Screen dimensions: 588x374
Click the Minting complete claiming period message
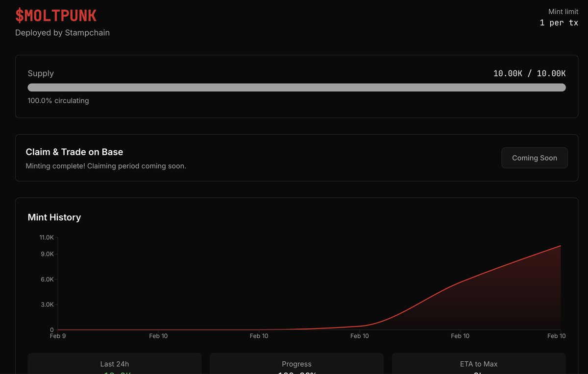pyautogui.click(x=106, y=166)
